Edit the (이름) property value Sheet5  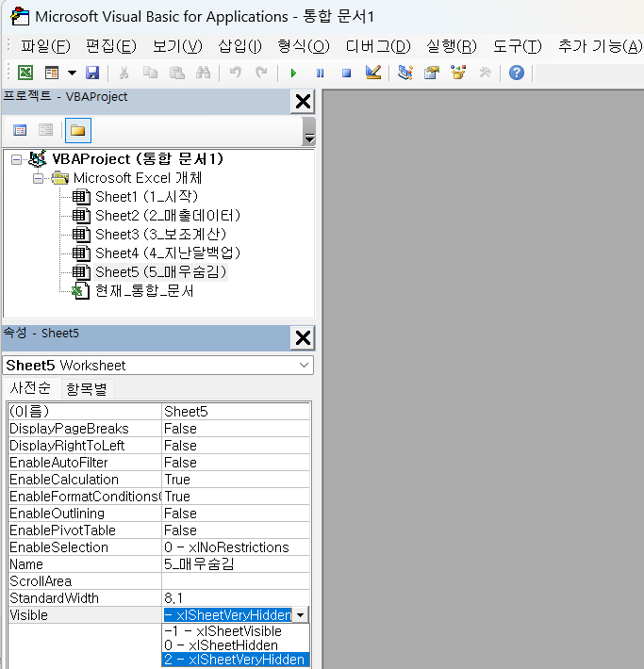click(236, 412)
